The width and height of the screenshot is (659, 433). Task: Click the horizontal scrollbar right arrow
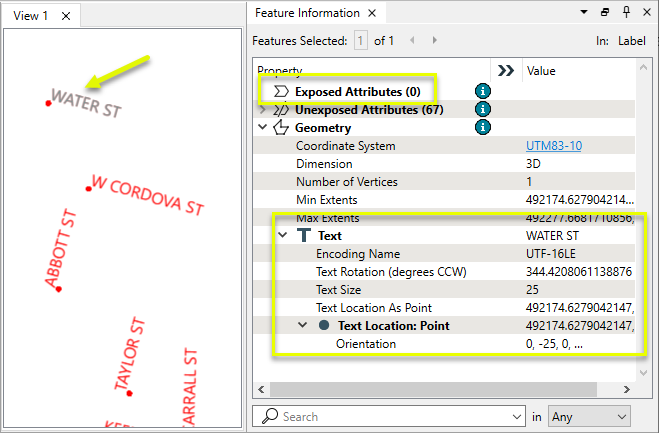tap(625, 389)
